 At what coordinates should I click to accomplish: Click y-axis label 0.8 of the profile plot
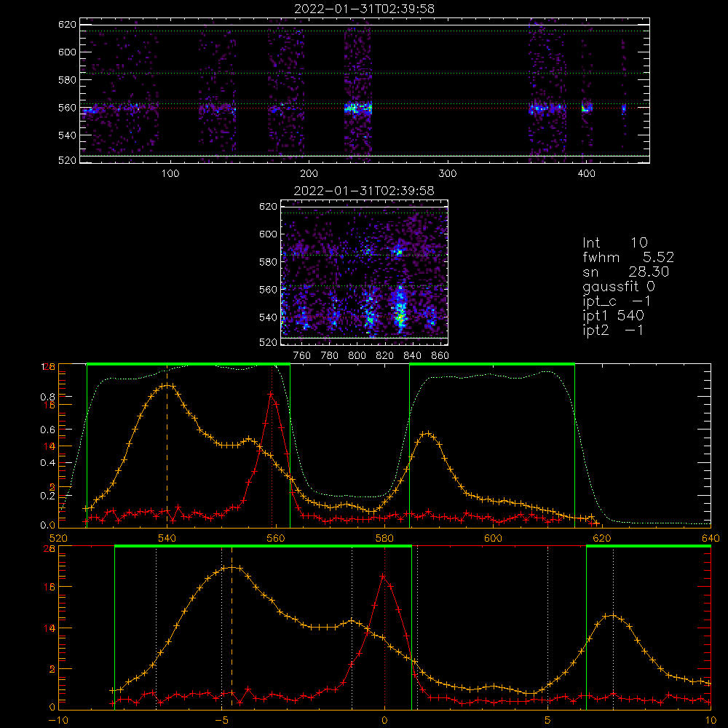(47, 397)
